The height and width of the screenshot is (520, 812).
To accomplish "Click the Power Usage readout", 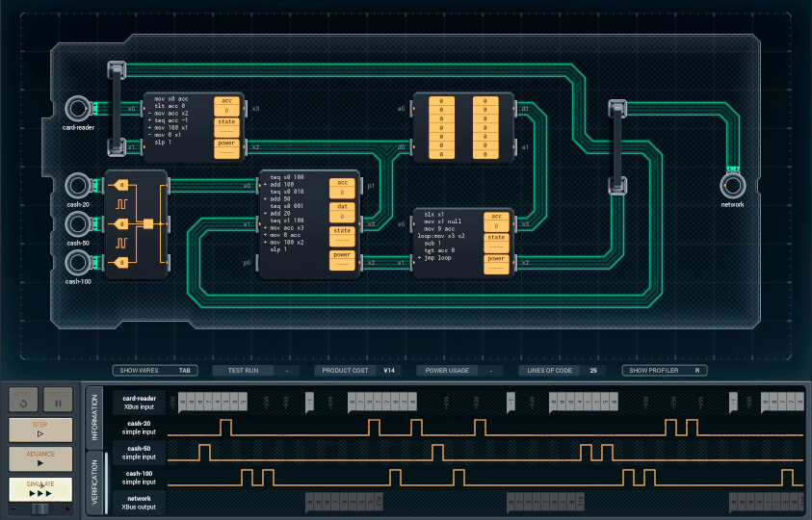I will click(x=459, y=371).
